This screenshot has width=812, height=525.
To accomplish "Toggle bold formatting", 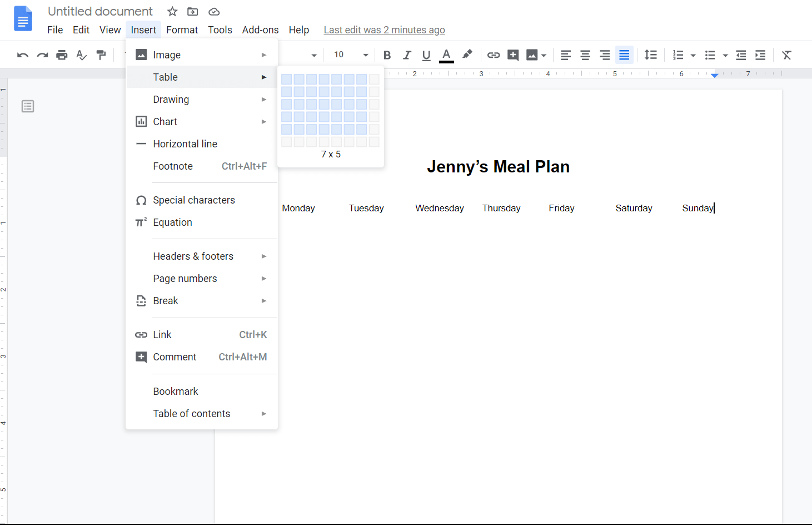I will pyautogui.click(x=387, y=55).
